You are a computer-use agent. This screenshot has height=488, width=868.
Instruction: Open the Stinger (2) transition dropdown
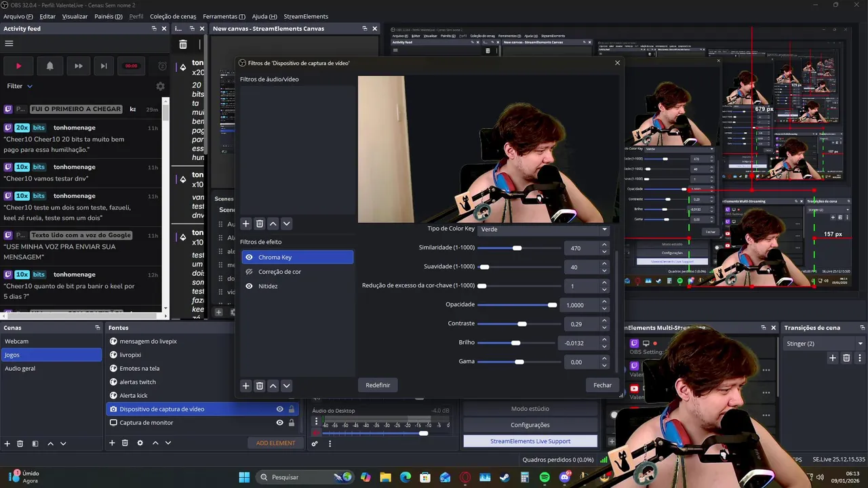coord(824,344)
